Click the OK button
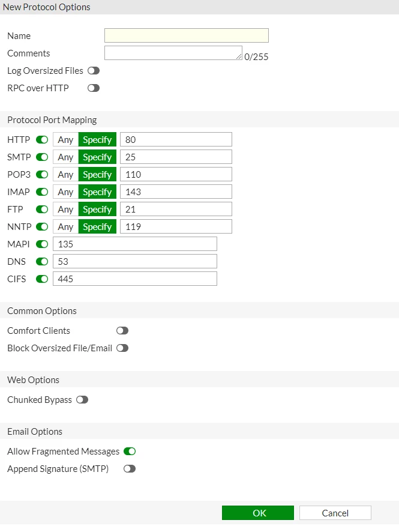 [258, 513]
